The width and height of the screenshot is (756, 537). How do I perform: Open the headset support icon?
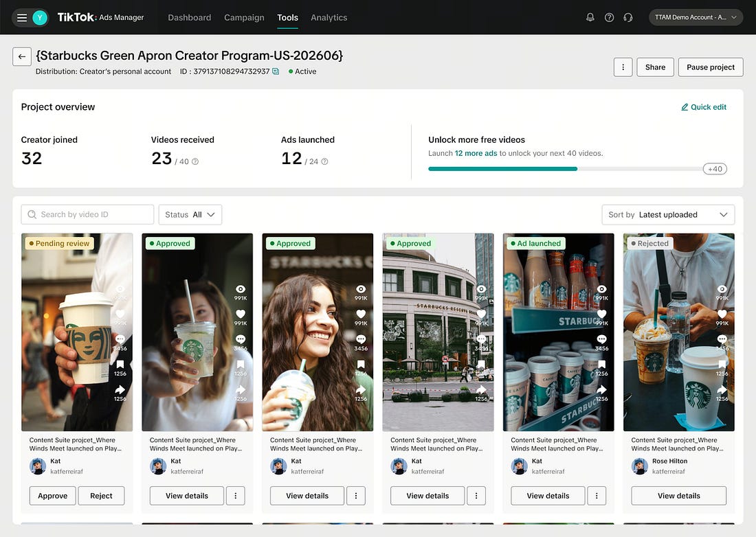627,17
